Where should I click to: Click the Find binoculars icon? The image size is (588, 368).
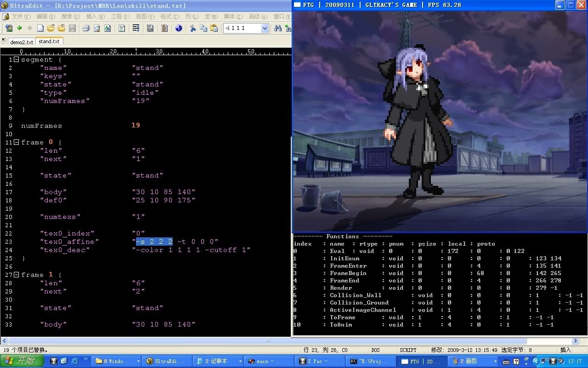point(278,28)
